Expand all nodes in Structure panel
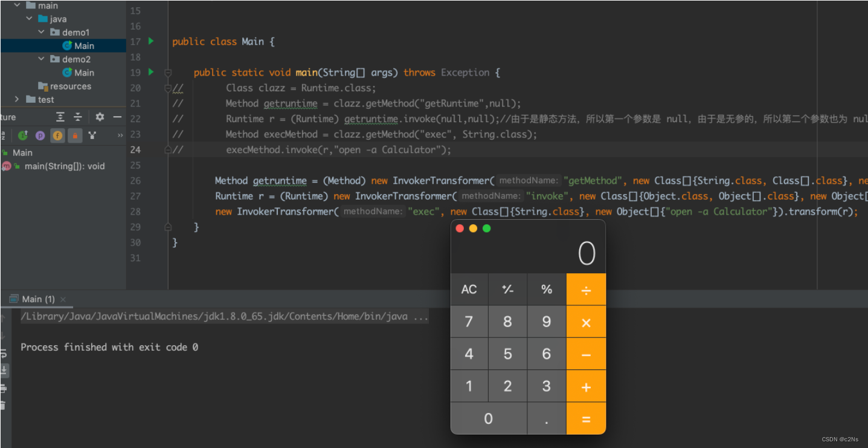The image size is (868, 448). 60,117
